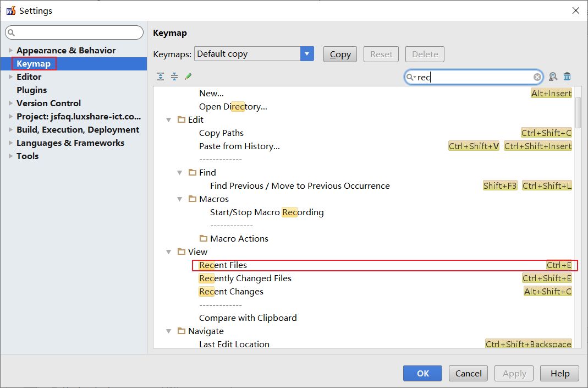Open the Keymaps 'Default copy' dropdown
588x388 pixels.
[x=307, y=54]
